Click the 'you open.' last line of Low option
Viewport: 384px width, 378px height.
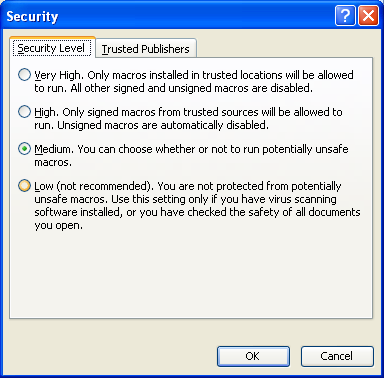(58, 226)
